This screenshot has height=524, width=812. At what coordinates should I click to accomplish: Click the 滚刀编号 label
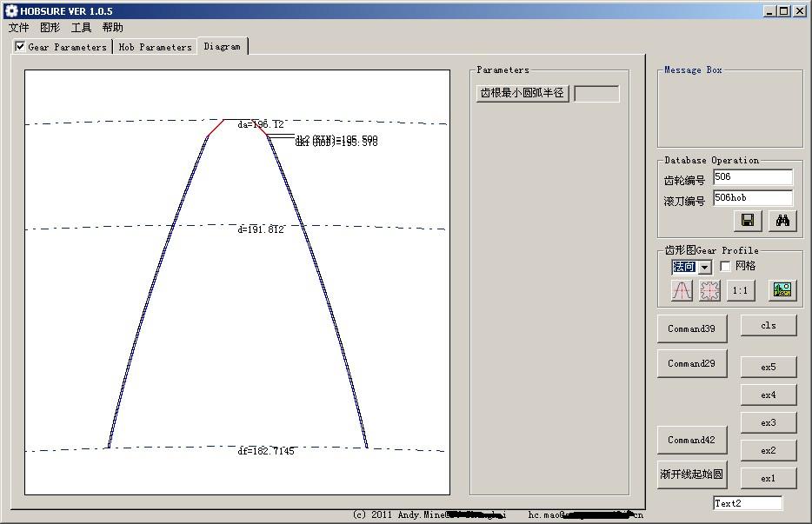pyautogui.click(x=684, y=202)
